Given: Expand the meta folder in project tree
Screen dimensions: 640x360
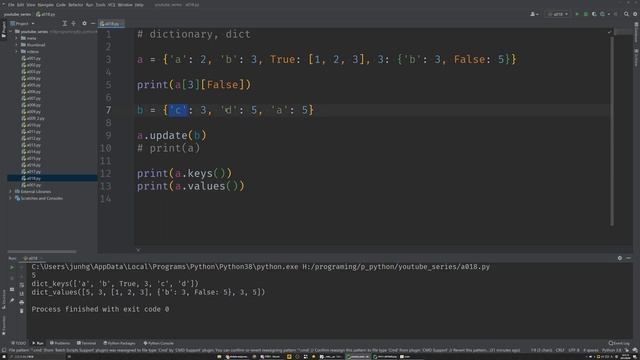Looking at the screenshot, I should [x=17, y=38].
